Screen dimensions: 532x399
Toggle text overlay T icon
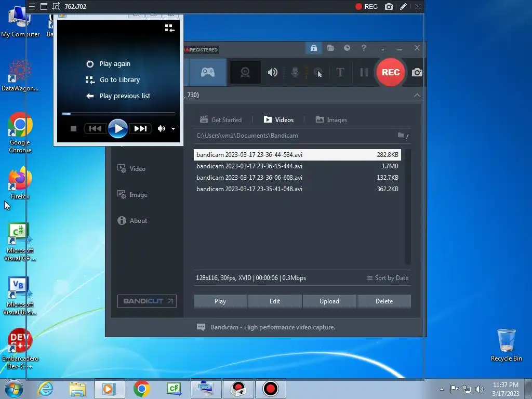[340, 72]
